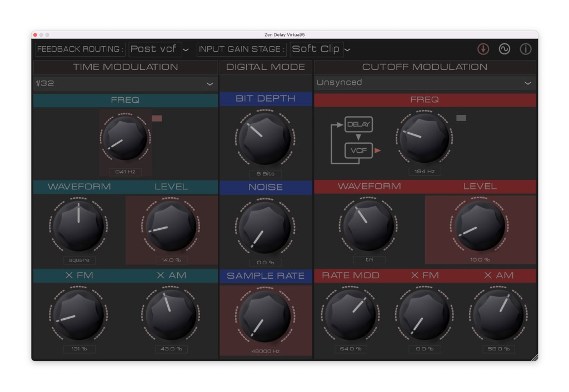Expand the 1/32 time sync dropdown

click(125, 83)
